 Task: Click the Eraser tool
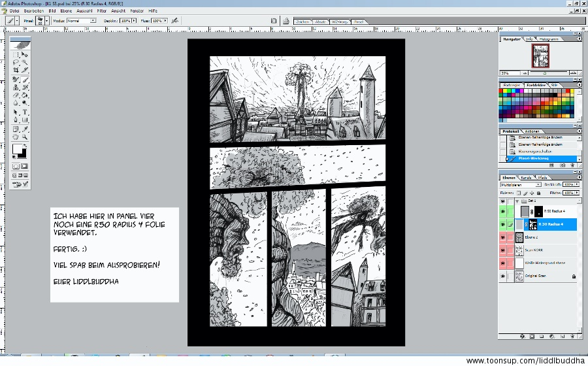pyautogui.click(x=16, y=95)
